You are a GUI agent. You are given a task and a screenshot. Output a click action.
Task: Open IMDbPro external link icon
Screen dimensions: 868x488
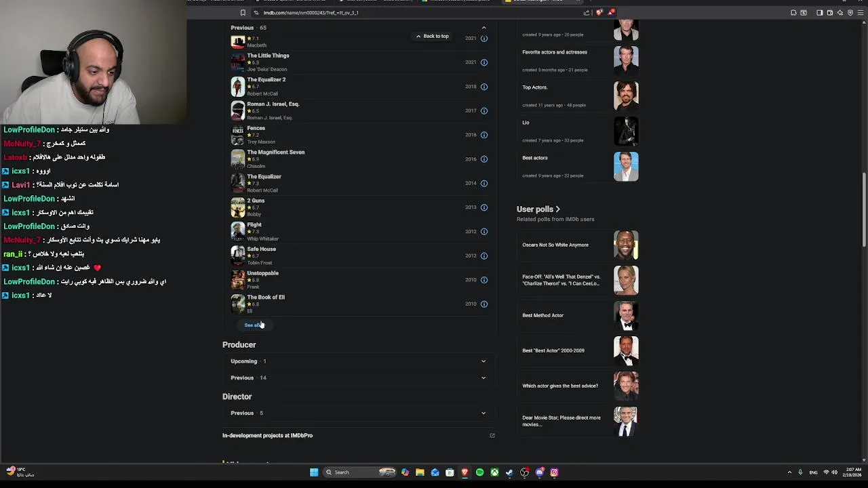tap(492, 436)
